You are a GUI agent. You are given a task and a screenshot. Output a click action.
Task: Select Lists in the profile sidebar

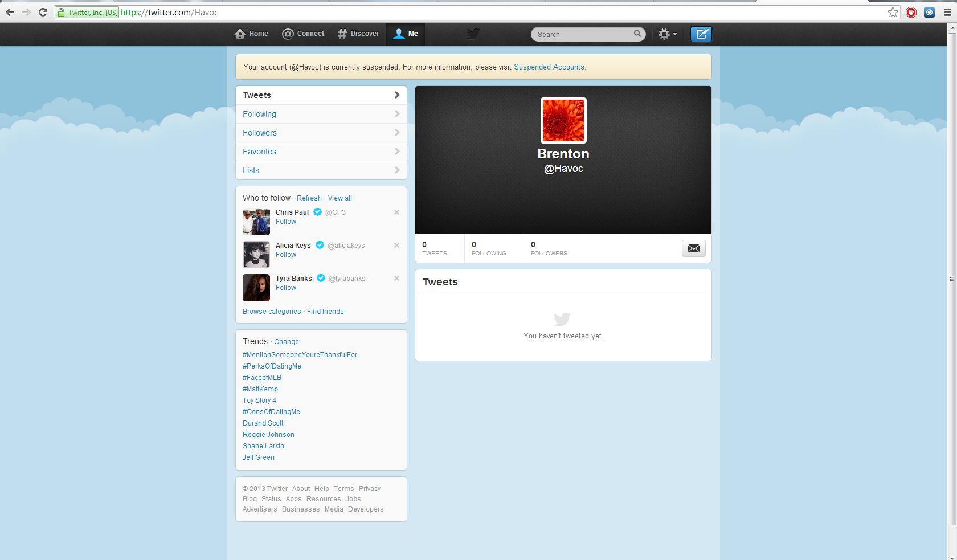[321, 170]
